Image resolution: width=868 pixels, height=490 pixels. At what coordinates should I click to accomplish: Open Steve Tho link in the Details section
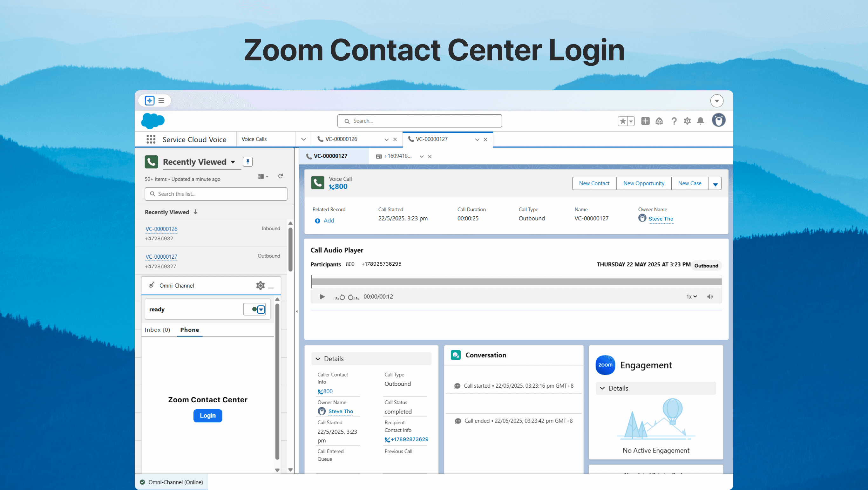click(x=341, y=412)
